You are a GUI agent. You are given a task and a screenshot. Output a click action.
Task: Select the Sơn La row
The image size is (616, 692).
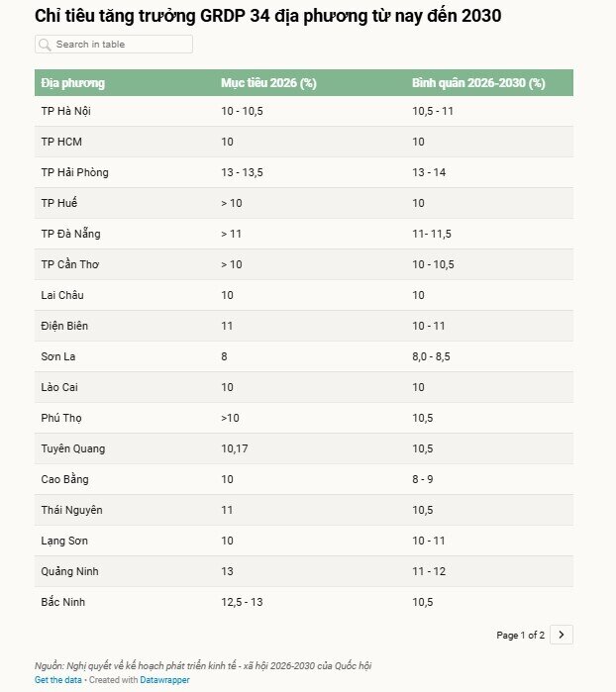pyautogui.click(x=303, y=356)
